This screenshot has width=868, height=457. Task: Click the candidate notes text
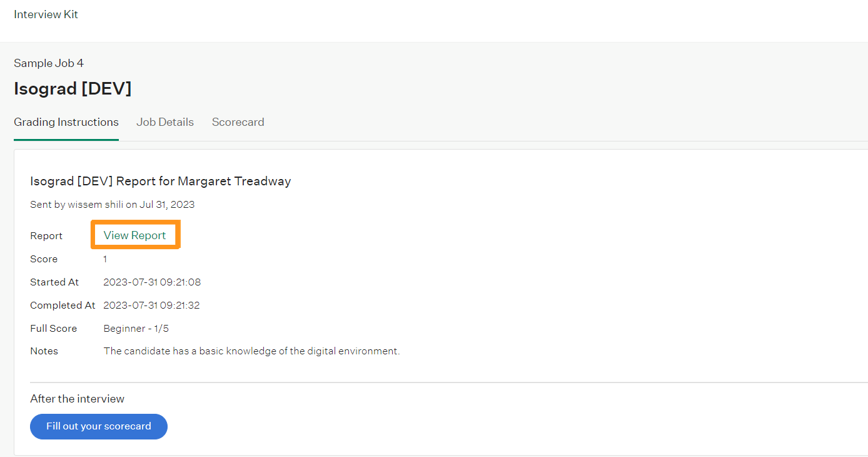[251, 351]
